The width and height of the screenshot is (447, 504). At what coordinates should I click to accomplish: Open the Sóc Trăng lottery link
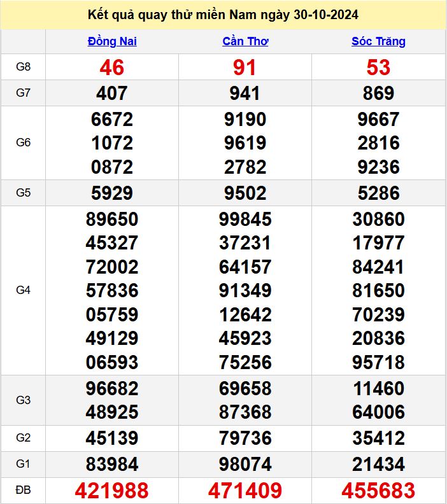[x=378, y=41]
